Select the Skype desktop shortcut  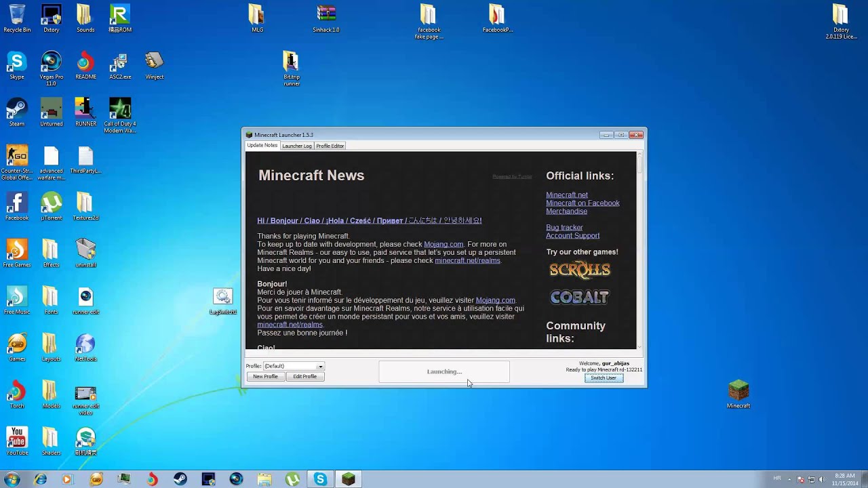tap(17, 66)
